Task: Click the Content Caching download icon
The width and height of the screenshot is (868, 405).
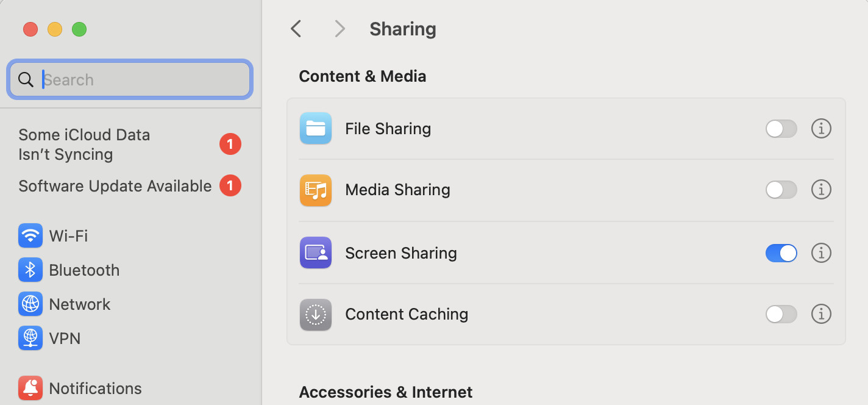Action: [315, 315]
